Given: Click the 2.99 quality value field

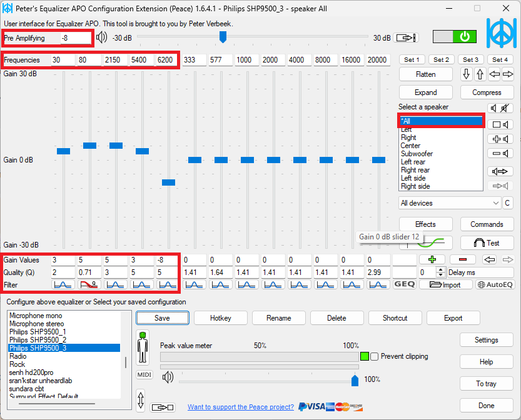Looking at the screenshot, I should [378, 272].
